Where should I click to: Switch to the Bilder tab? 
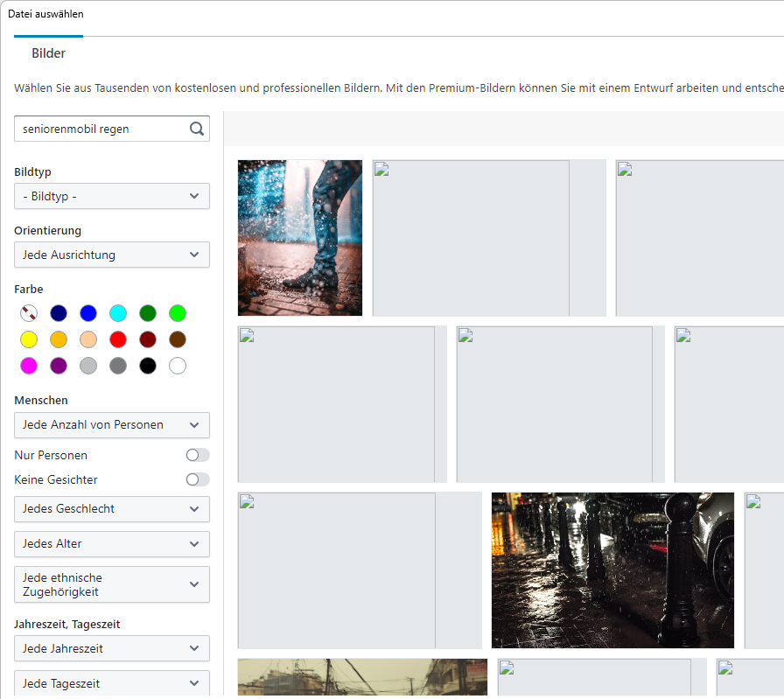49,53
